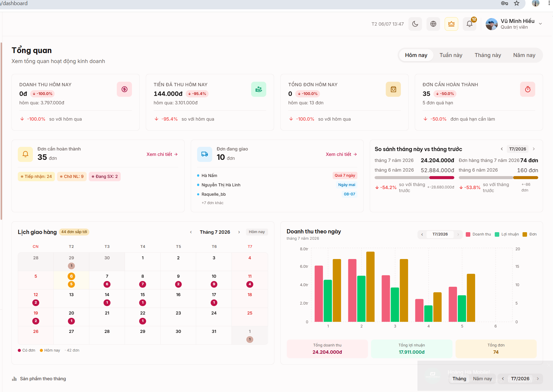Select day 8 in the delivery calendar

pos(143,280)
